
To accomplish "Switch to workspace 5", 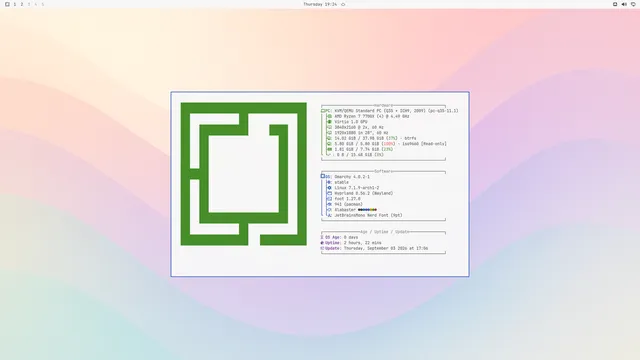I will point(43,4).
